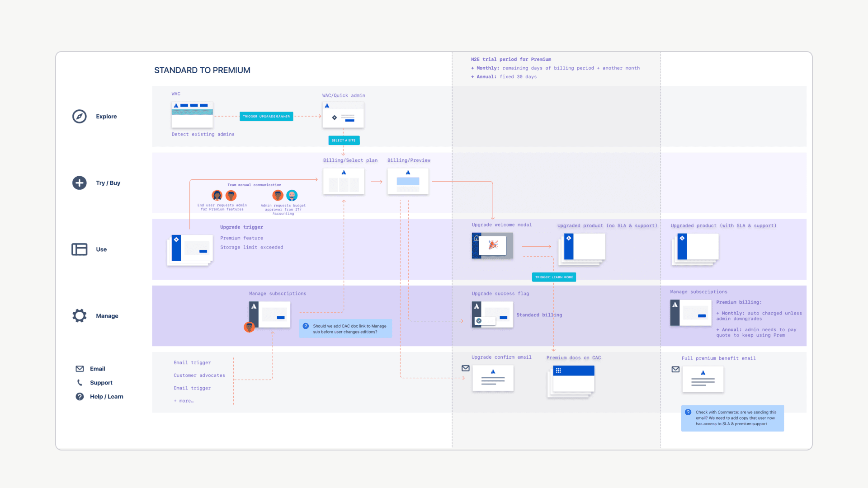Open the Billing/Preview screen thumbnail
Image resolution: width=868 pixels, height=488 pixels.
[x=408, y=182]
